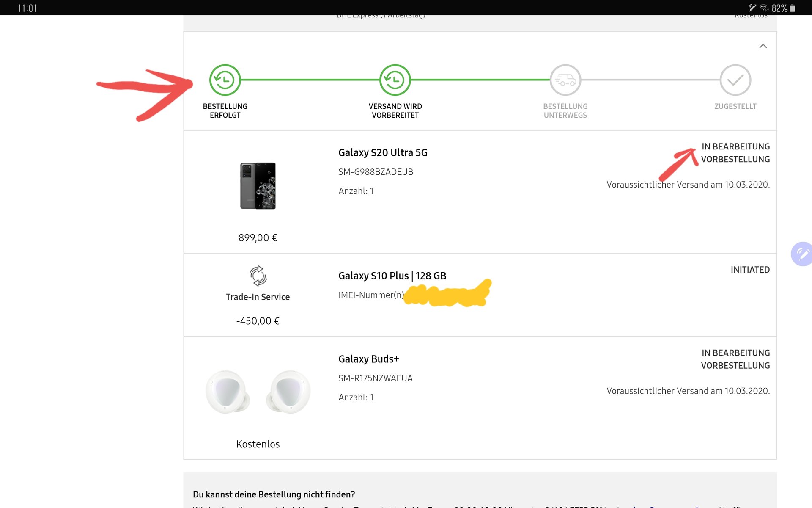The width and height of the screenshot is (812, 508).
Task: Click Galaxy S20 Ultra's IN BEARBEITUNG VORBESTELLUNG status
Action: pyautogui.click(x=735, y=153)
